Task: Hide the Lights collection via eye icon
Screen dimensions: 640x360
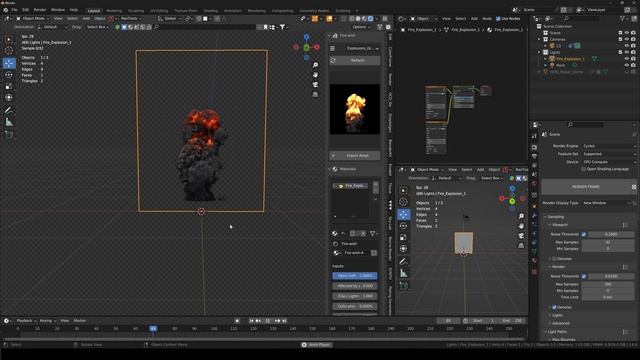Action: 627,52
